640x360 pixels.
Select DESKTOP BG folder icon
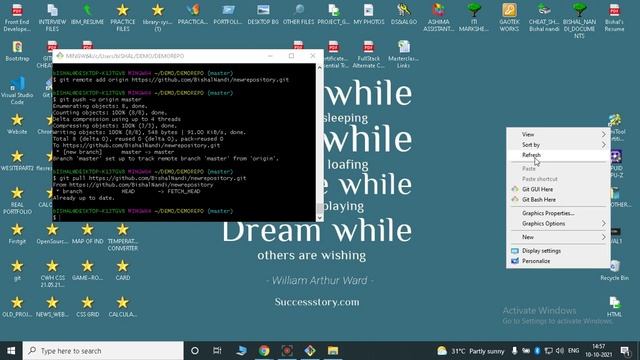coord(263,15)
